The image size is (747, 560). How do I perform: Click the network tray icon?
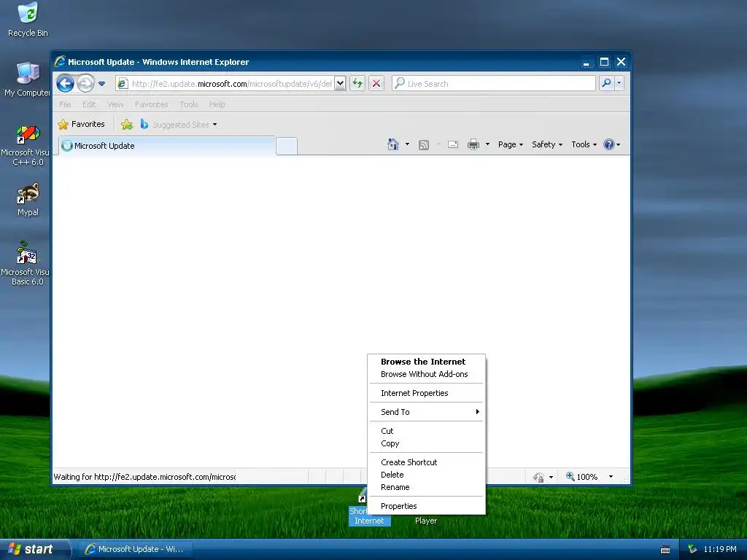pos(692,549)
